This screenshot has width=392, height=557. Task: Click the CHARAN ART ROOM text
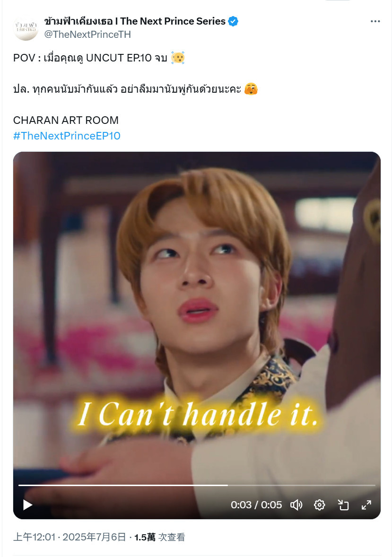(x=66, y=120)
